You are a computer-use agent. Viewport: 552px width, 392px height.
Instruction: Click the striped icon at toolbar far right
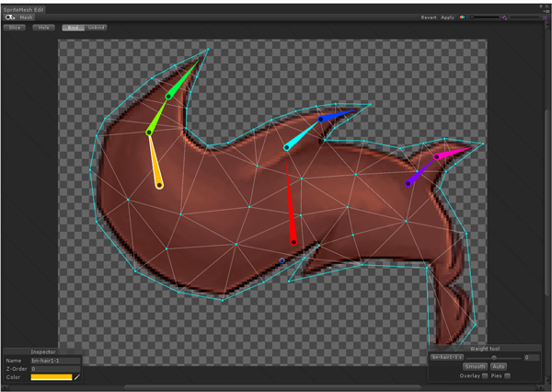point(545,17)
